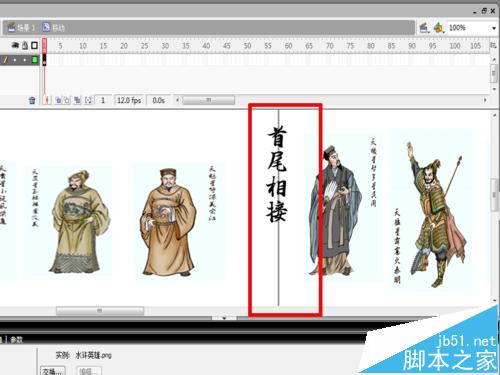Select the 移动 symbol in edit bar

53,27
